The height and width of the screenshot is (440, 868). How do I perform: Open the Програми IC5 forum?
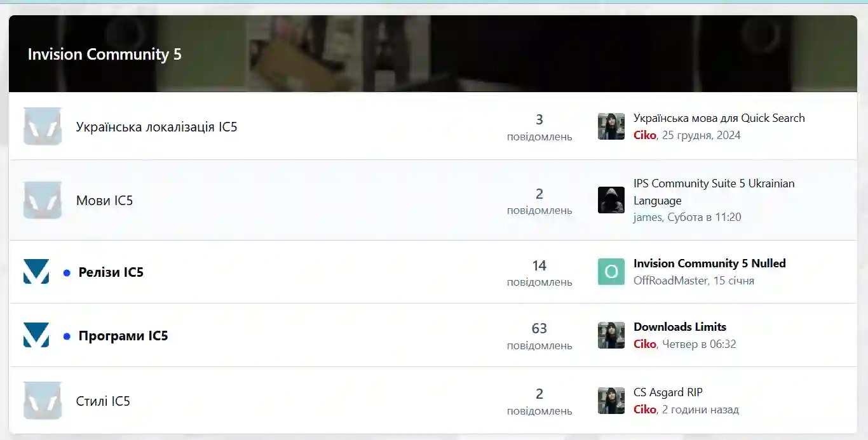[x=123, y=336]
